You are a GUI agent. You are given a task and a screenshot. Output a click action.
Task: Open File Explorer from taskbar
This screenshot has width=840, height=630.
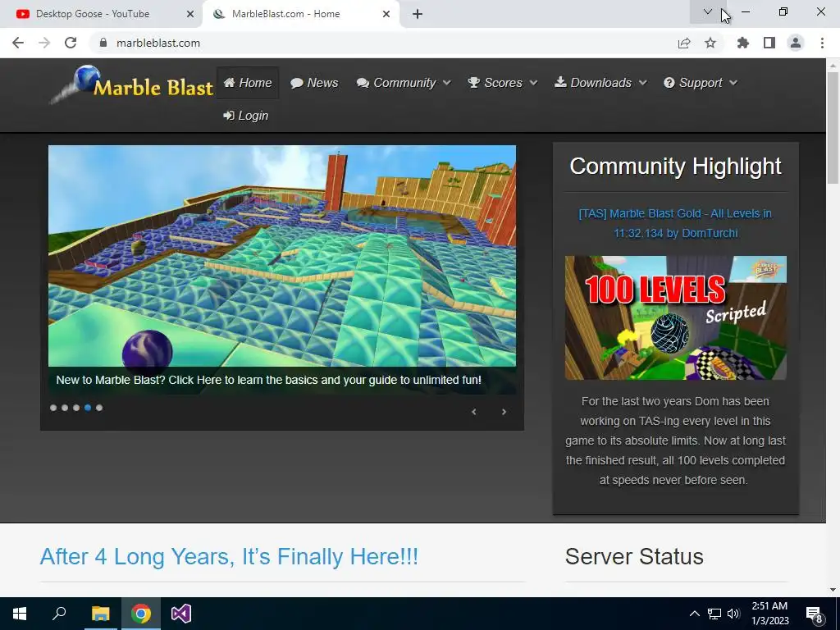pyautogui.click(x=100, y=614)
